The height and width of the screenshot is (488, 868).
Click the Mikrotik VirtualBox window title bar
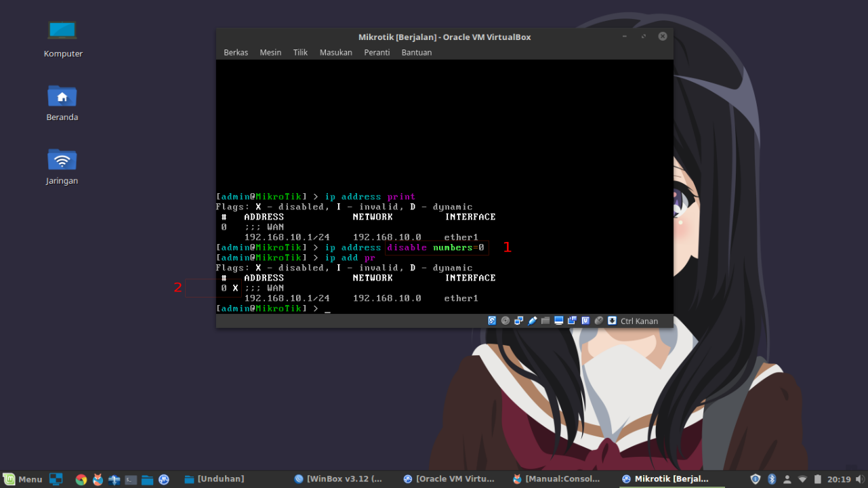click(x=444, y=37)
